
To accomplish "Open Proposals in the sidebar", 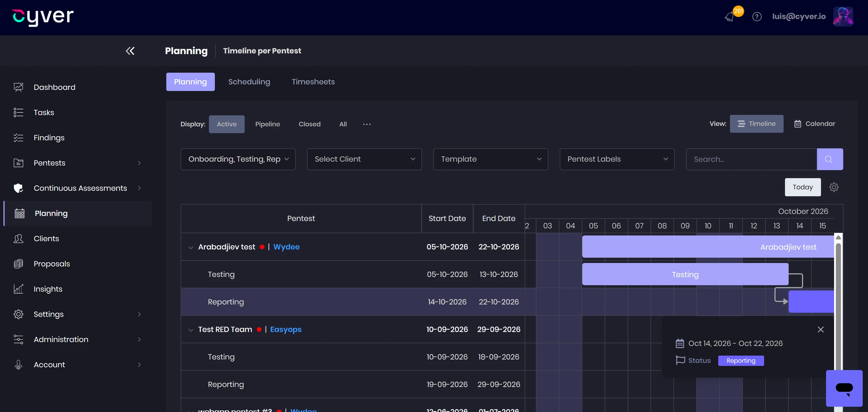I will pos(52,264).
